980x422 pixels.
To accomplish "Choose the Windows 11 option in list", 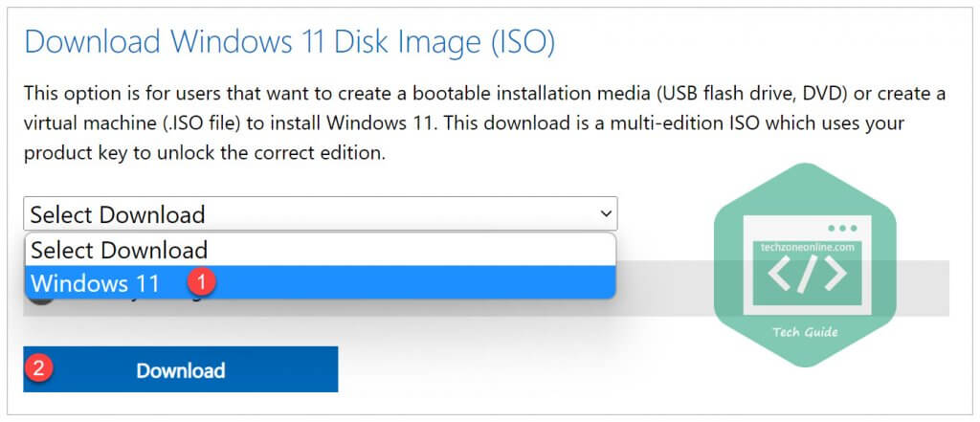I will (320, 282).
